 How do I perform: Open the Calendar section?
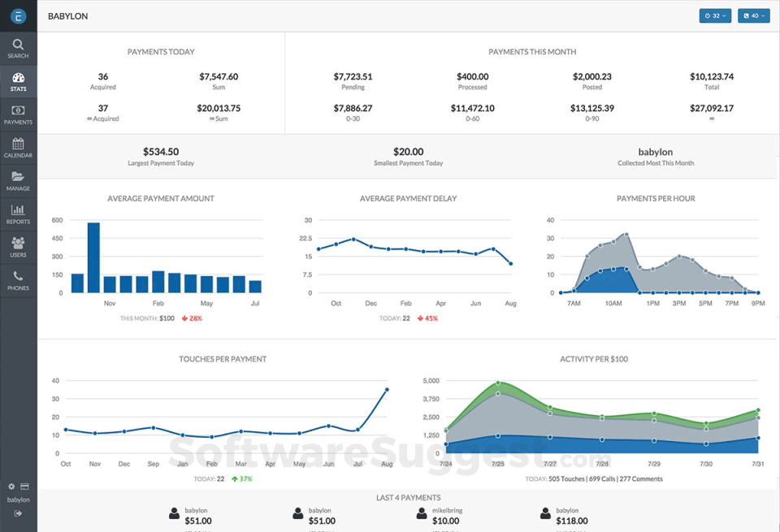pyautogui.click(x=18, y=148)
